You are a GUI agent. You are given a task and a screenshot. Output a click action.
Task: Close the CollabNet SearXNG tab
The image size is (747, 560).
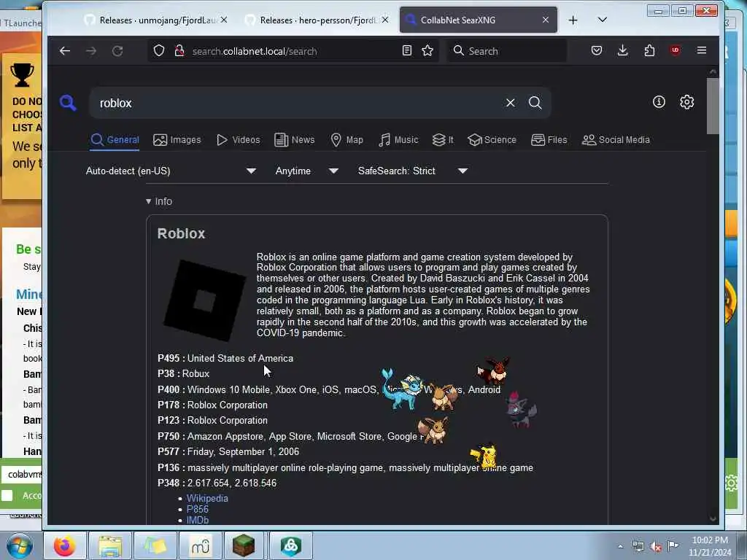546,20
